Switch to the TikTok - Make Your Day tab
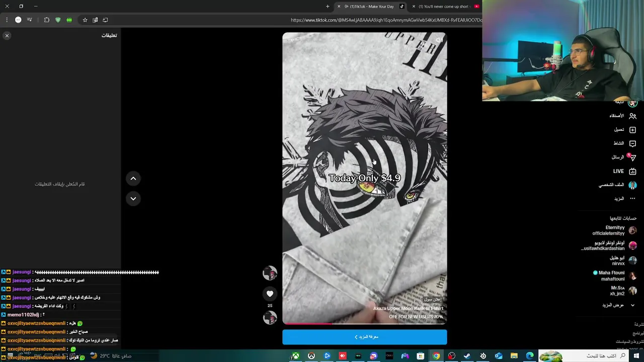Screen dimensions: 644x362 (x=371, y=7)
